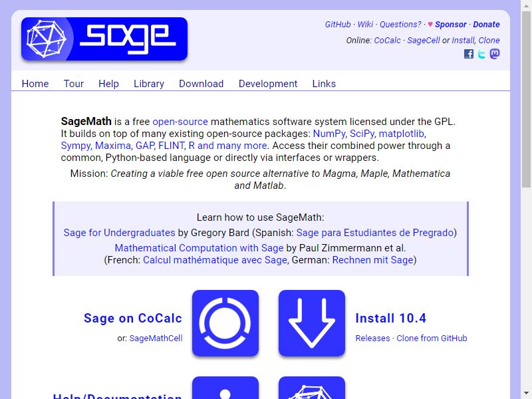Click the Install 10.4 heading link
532x399 pixels.
[390, 319]
